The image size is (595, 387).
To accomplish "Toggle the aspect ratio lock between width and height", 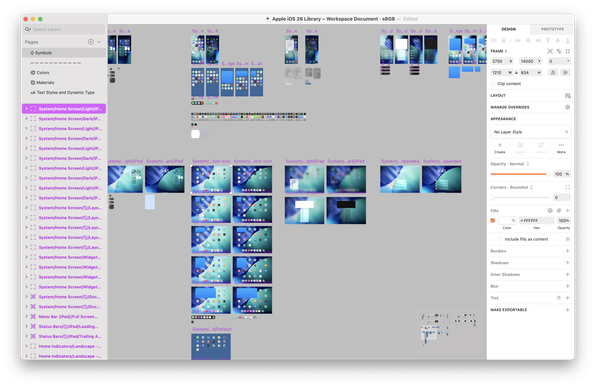I will [516, 72].
